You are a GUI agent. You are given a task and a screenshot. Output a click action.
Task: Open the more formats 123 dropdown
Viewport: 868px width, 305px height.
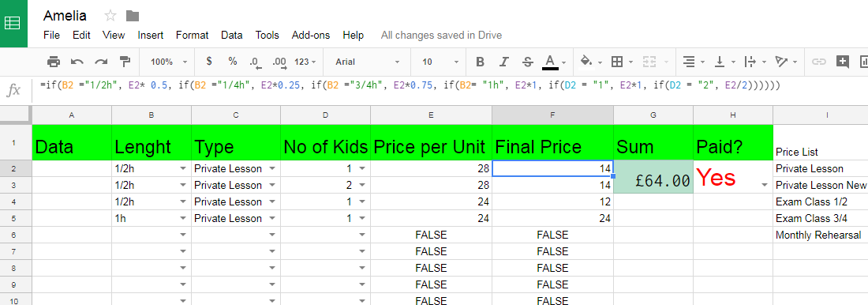(305, 62)
